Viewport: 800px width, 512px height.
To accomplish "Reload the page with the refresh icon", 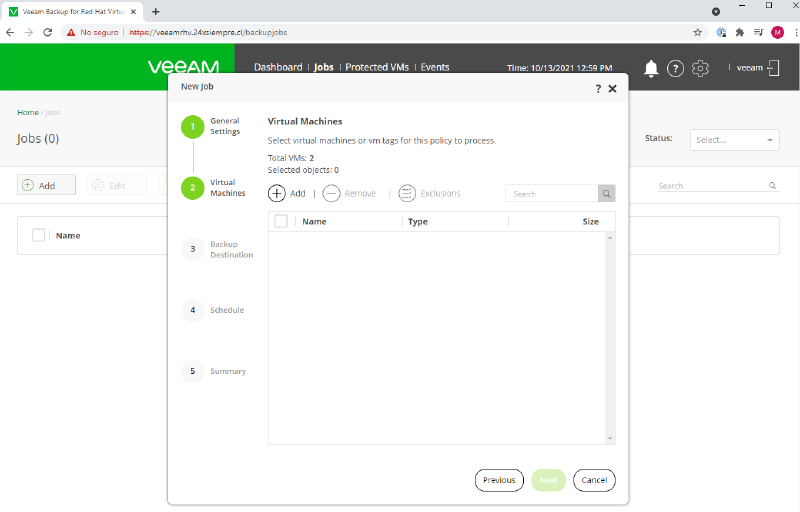I will pos(47,32).
